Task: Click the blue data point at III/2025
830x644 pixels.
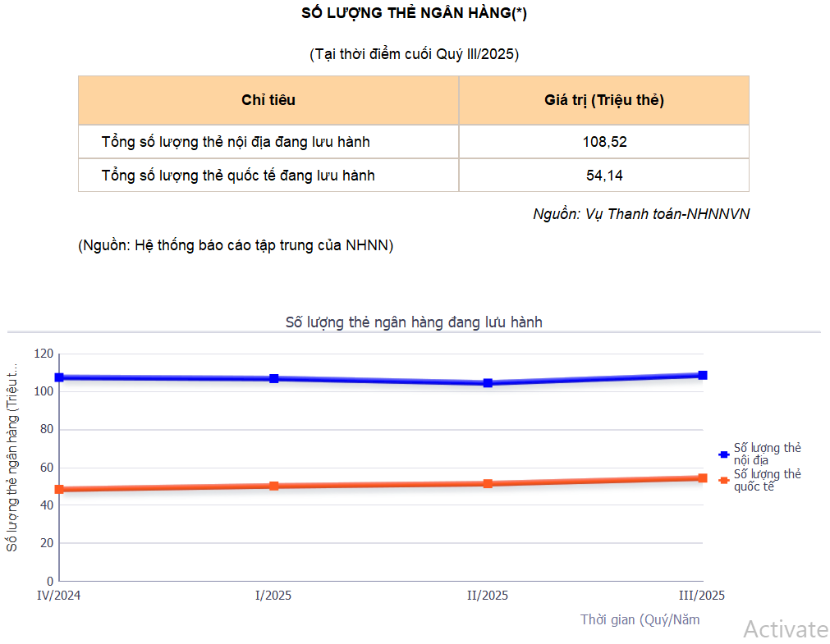Action: coord(703,375)
